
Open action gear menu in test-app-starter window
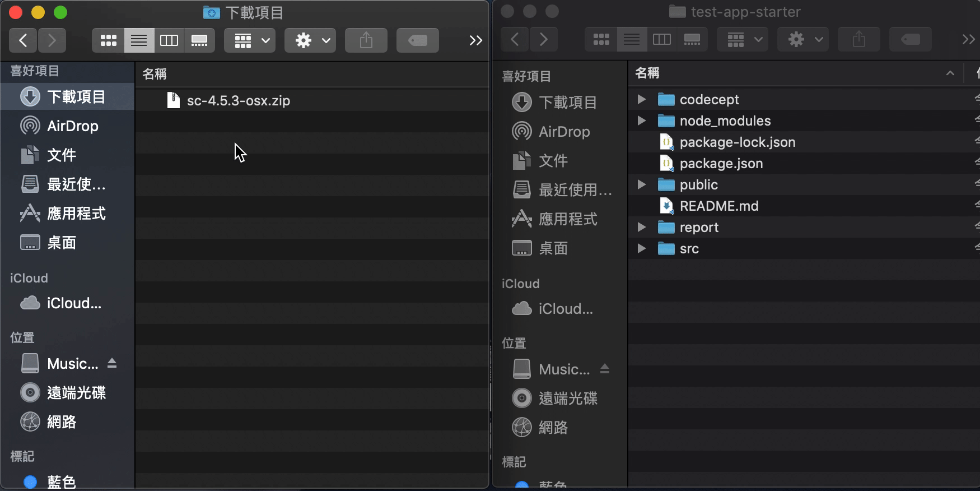[x=803, y=39]
